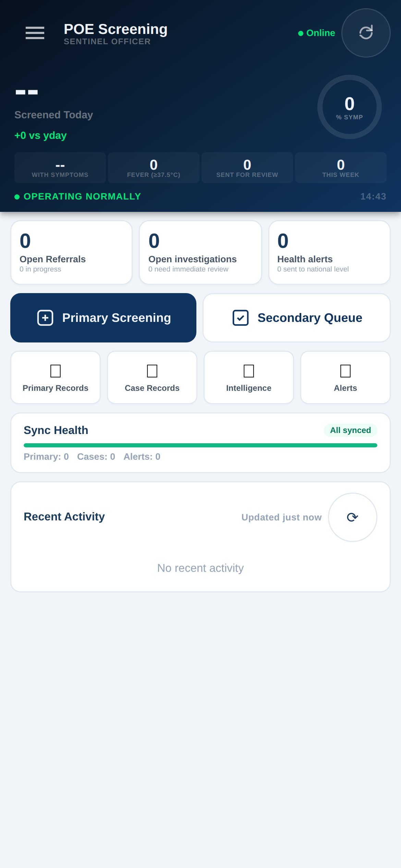Tap the Sent For Review stat tile
The image size is (401, 868).
[x=247, y=168]
